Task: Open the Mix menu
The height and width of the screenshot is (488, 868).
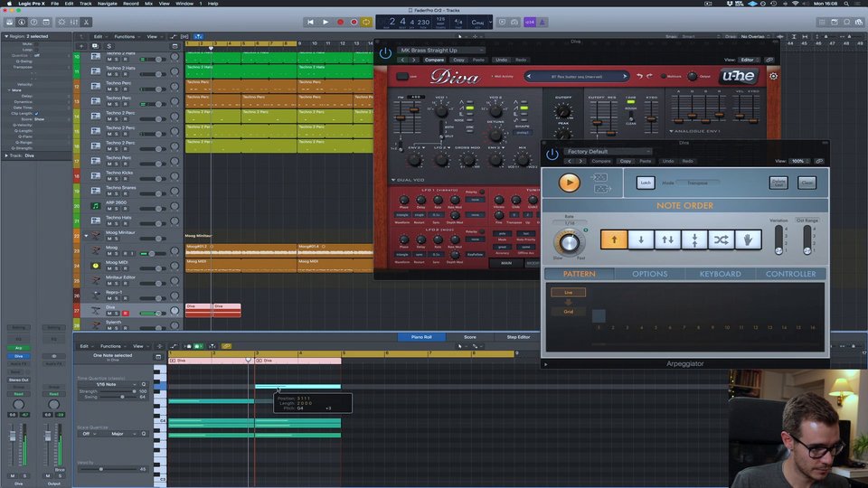Action: (x=148, y=4)
